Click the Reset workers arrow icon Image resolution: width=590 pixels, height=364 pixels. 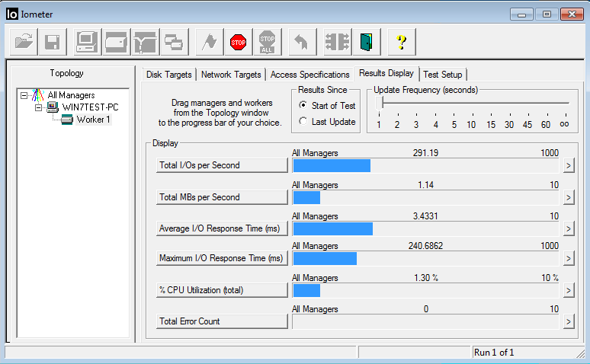click(302, 42)
